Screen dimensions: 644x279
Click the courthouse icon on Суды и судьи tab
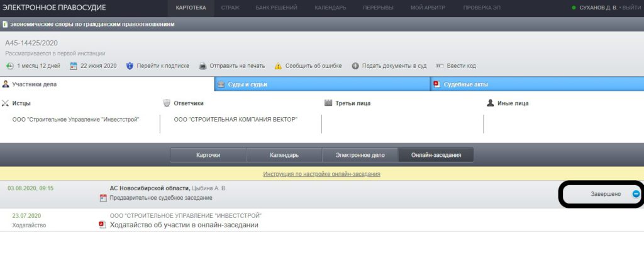[221, 84]
